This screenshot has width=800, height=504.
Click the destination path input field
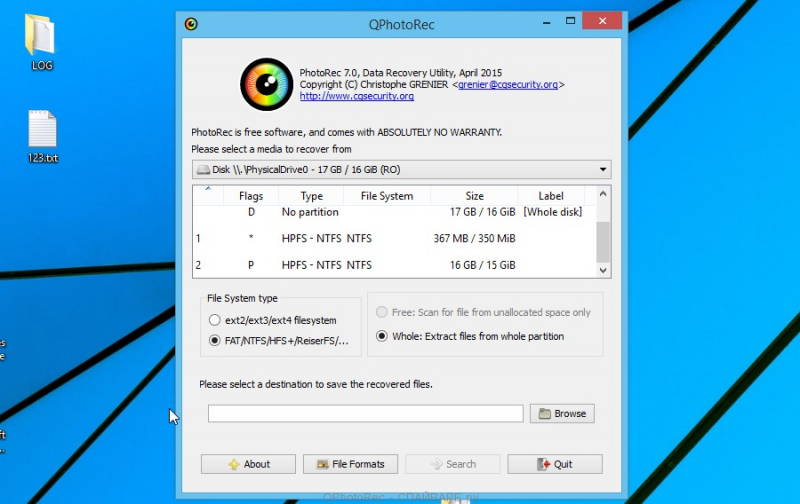(365, 413)
